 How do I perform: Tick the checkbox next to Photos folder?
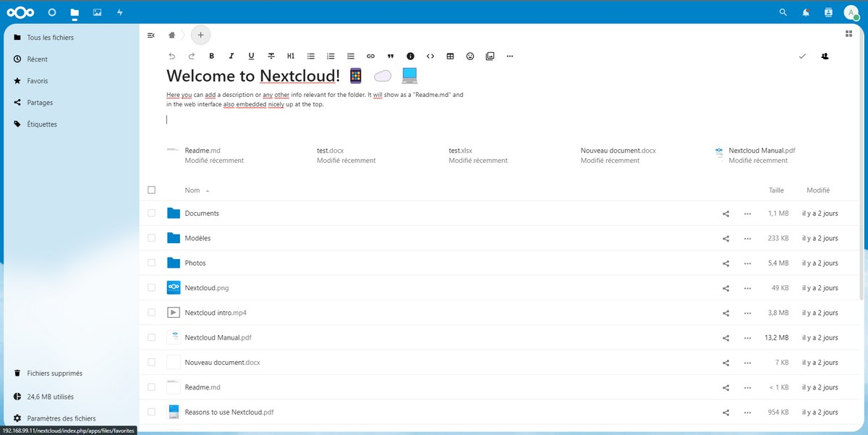(x=151, y=263)
